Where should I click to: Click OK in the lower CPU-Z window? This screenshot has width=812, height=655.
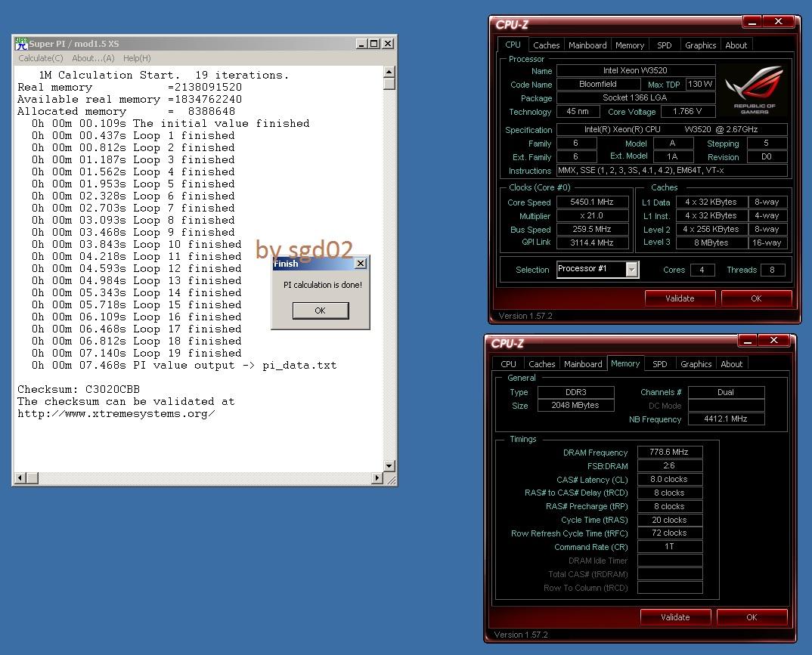[752, 617]
